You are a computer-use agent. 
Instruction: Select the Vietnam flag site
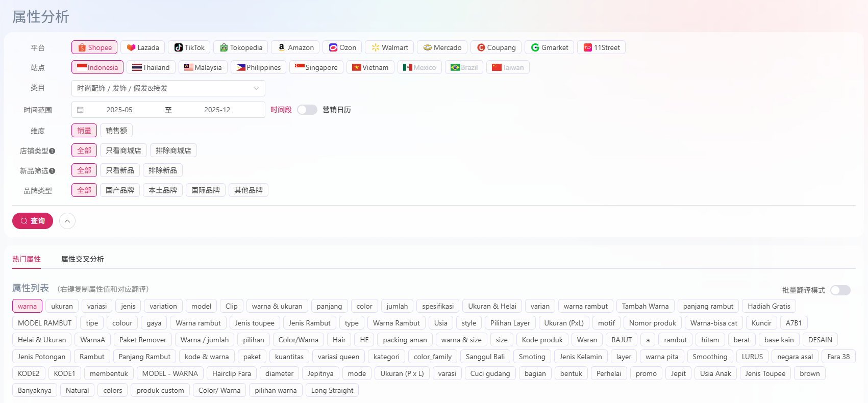tap(357, 67)
